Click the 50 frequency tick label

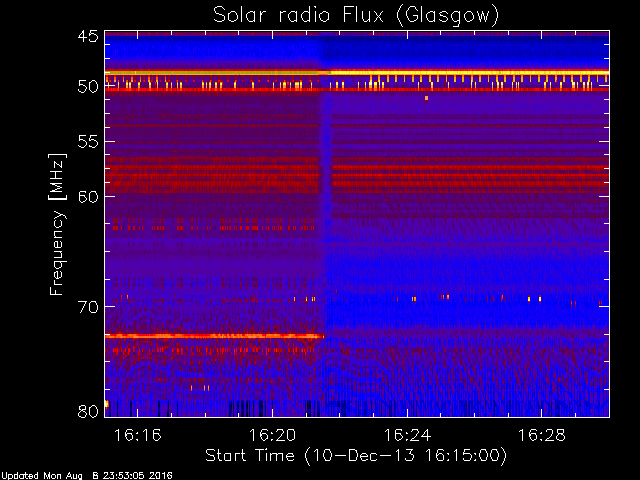(x=88, y=87)
